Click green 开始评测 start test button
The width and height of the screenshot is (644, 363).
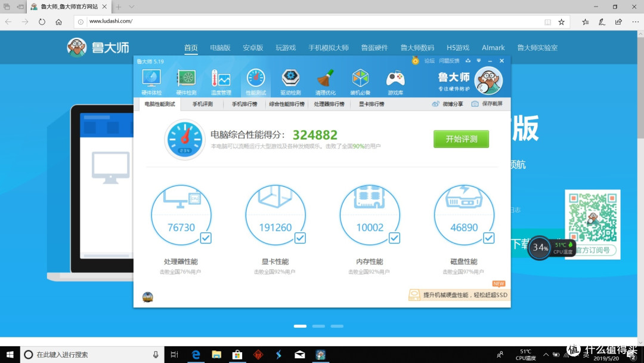[461, 139]
